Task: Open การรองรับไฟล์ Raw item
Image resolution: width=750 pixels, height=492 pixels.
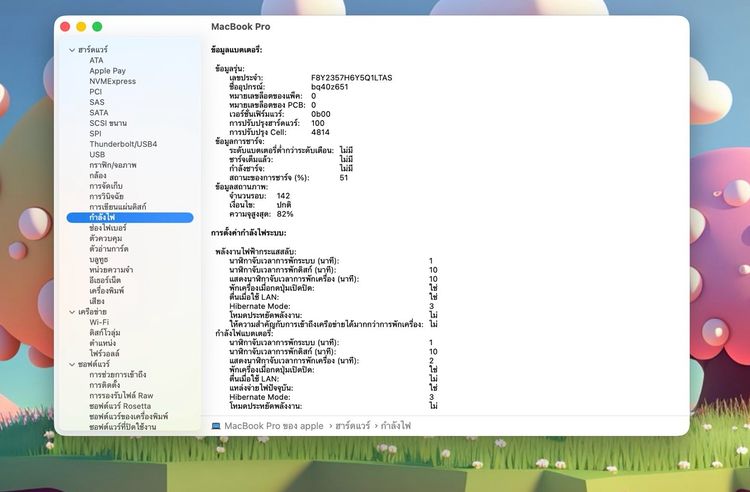Action: [121, 396]
